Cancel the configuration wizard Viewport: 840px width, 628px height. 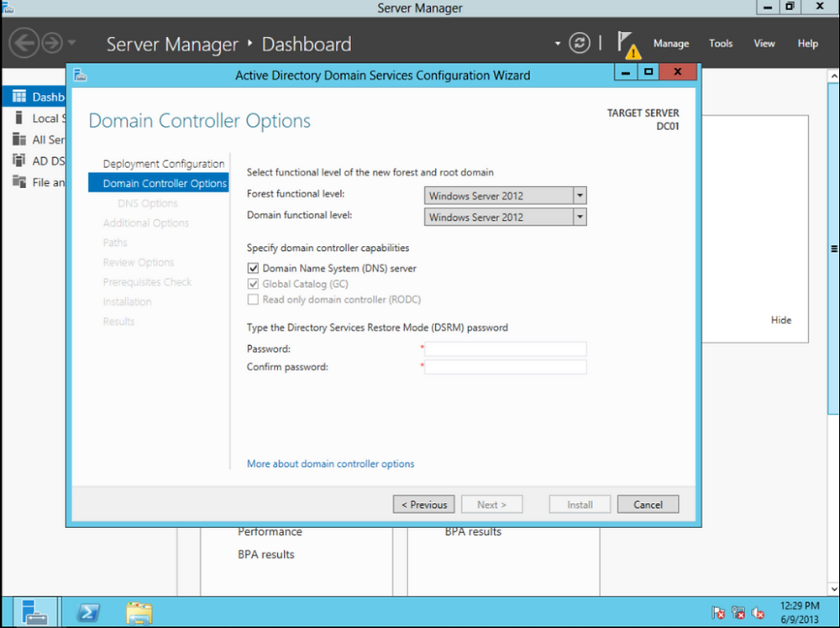click(648, 505)
